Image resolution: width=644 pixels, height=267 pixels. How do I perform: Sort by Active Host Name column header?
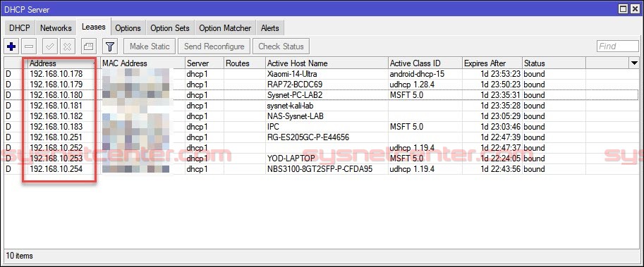327,63
